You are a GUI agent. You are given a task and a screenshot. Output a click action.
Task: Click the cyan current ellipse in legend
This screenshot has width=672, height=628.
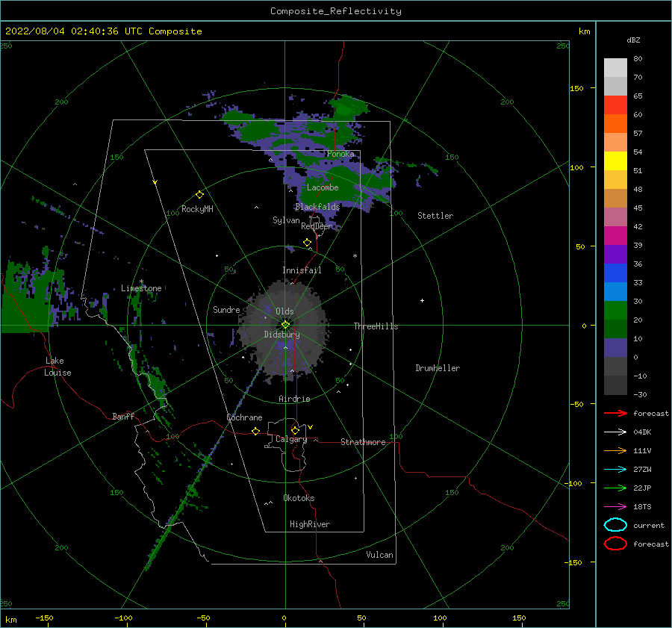tap(615, 525)
